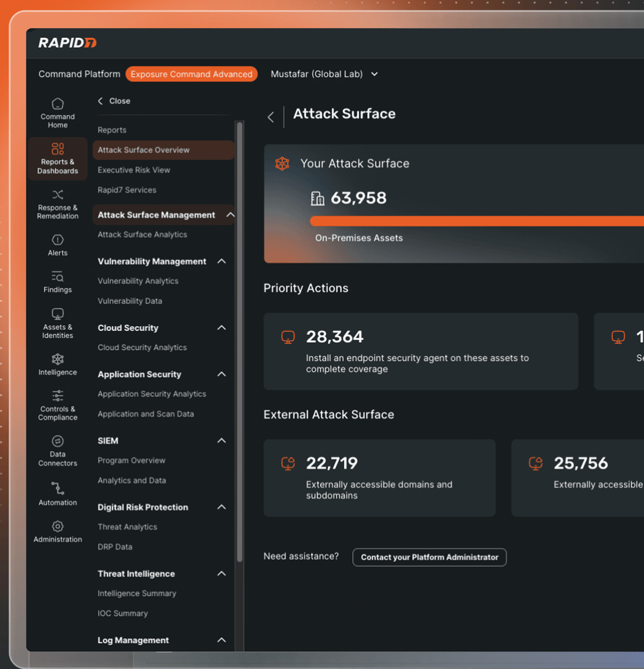Click the building icon beside 63,958

pos(317,198)
